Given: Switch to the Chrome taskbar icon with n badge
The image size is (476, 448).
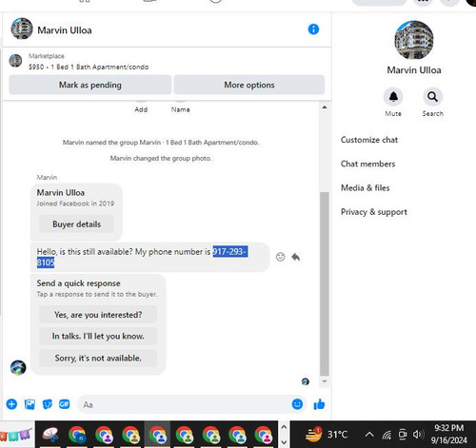Looking at the screenshot, I should click(77, 434).
